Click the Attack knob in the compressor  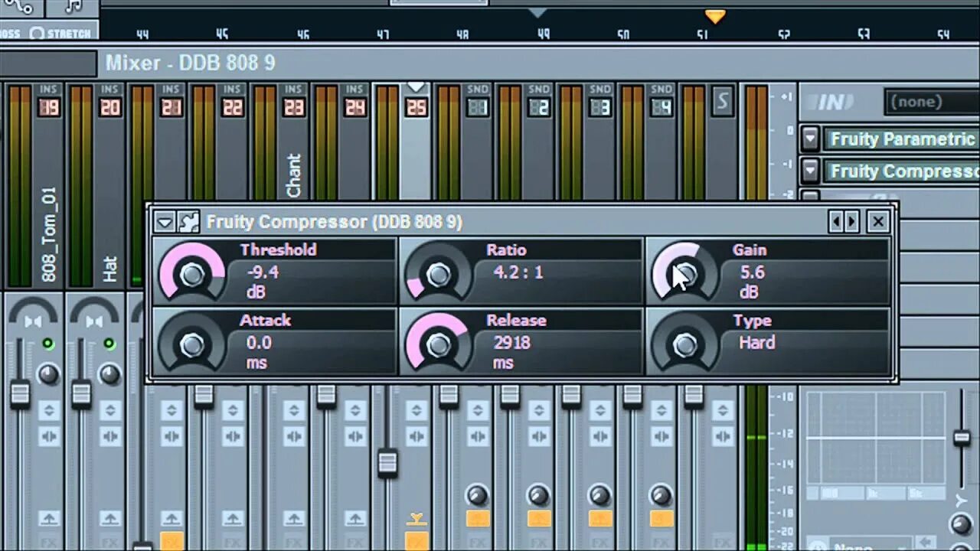pyautogui.click(x=191, y=345)
